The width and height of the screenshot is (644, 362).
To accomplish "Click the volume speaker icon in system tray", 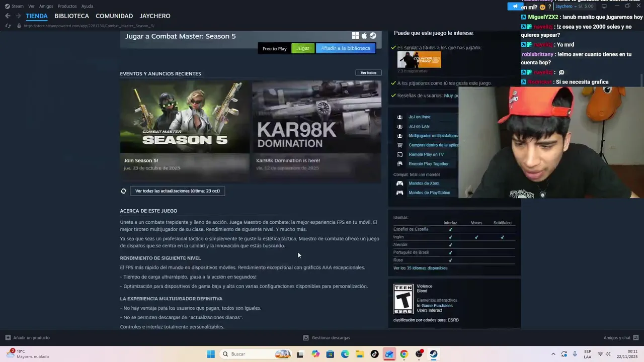I will tap(608, 354).
